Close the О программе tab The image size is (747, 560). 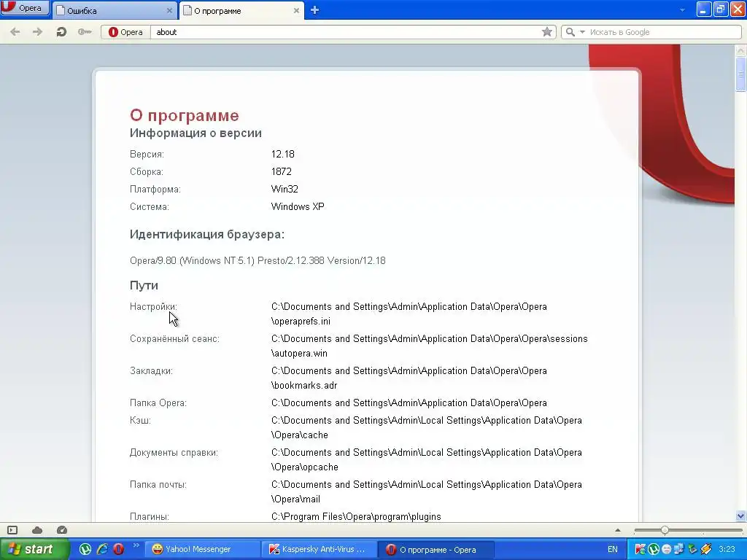point(296,10)
